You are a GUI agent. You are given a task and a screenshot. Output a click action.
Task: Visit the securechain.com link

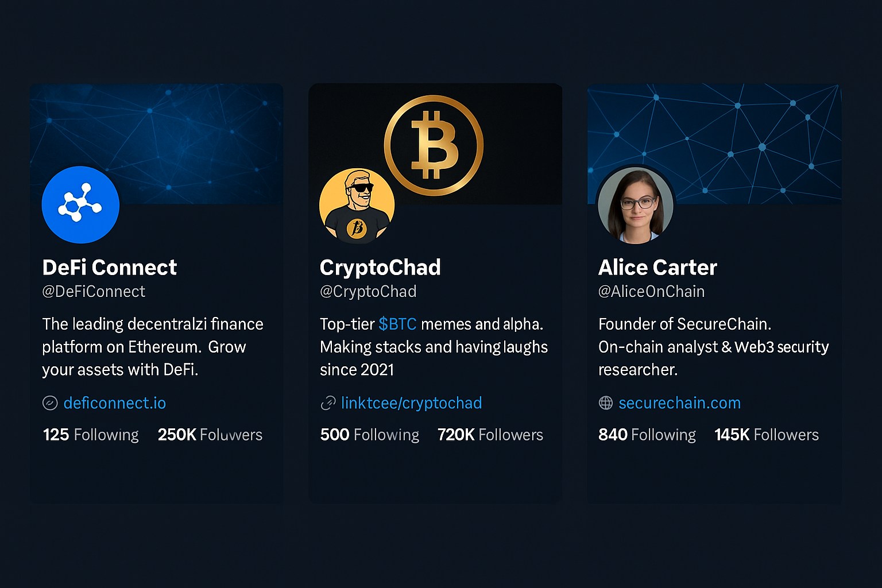pyautogui.click(x=679, y=403)
